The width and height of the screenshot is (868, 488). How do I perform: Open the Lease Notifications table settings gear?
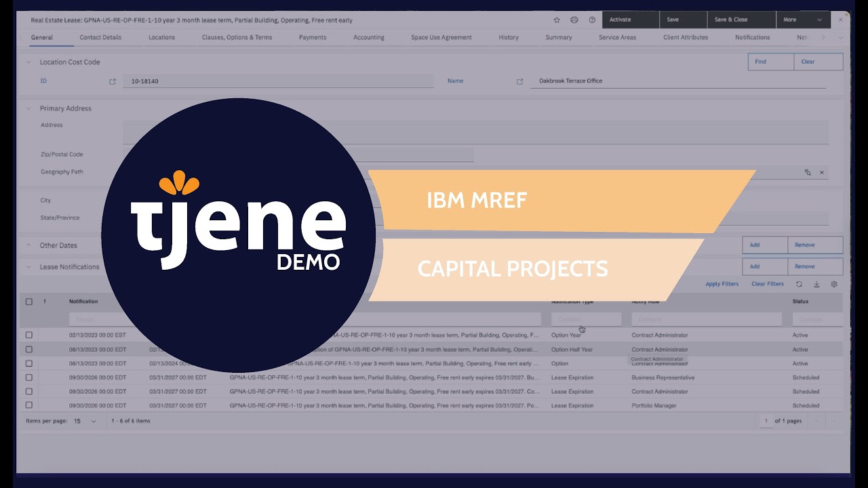tap(834, 284)
